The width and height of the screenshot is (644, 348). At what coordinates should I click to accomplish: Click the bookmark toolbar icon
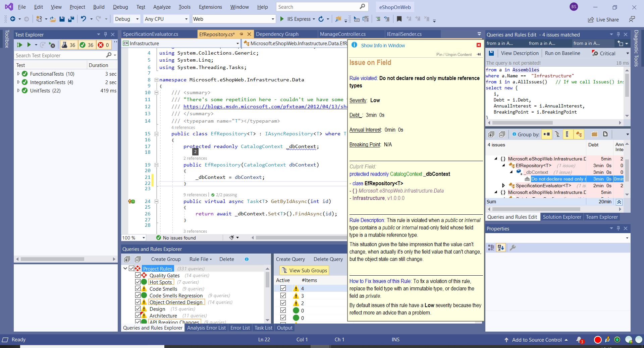[399, 19]
